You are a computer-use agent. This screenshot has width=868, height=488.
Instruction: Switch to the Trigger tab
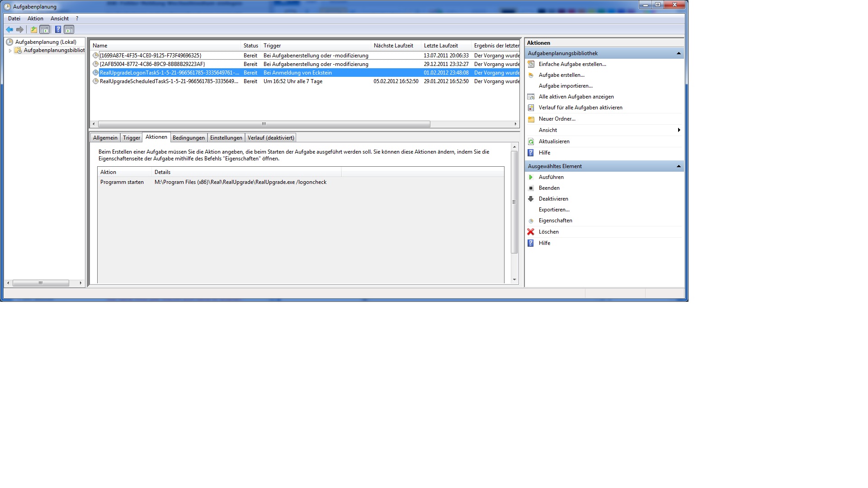132,138
